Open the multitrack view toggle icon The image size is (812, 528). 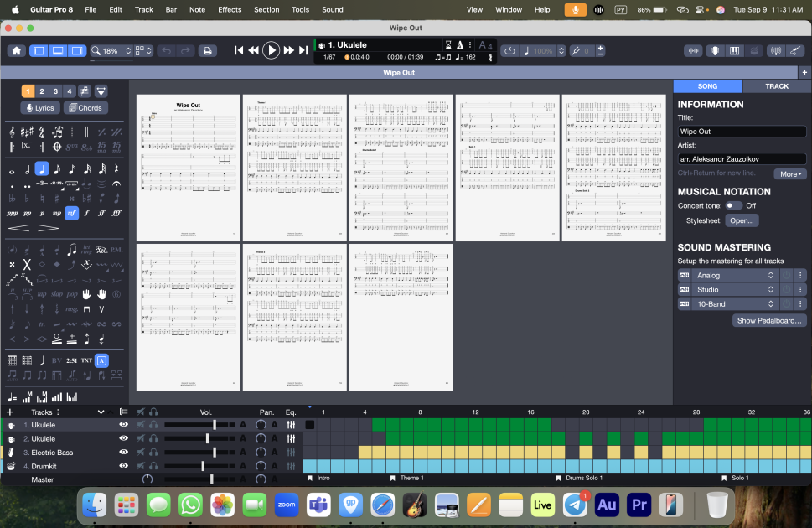coord(124,412)
